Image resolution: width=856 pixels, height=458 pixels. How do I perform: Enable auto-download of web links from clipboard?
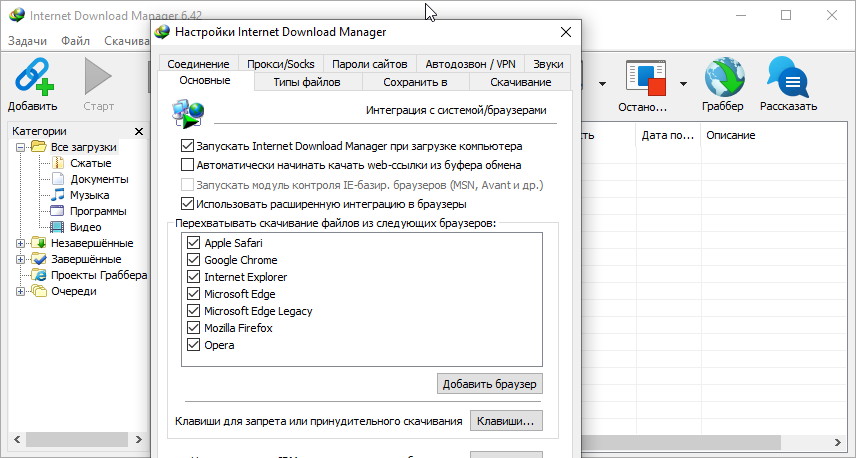pyautogui.click(x=187, y=164)
